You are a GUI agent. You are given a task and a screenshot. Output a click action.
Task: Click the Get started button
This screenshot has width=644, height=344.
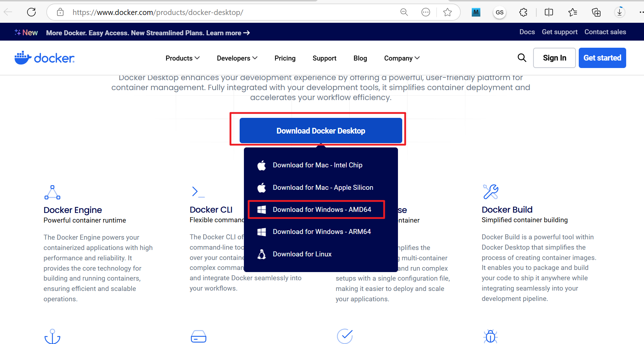click(x=602, y=58)
